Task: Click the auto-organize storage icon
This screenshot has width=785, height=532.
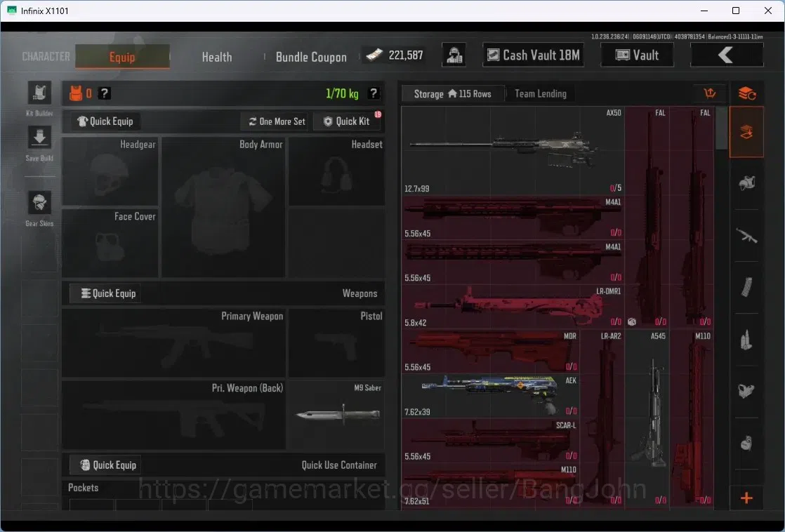Action: pyautogui.click(x=746, y=93)
